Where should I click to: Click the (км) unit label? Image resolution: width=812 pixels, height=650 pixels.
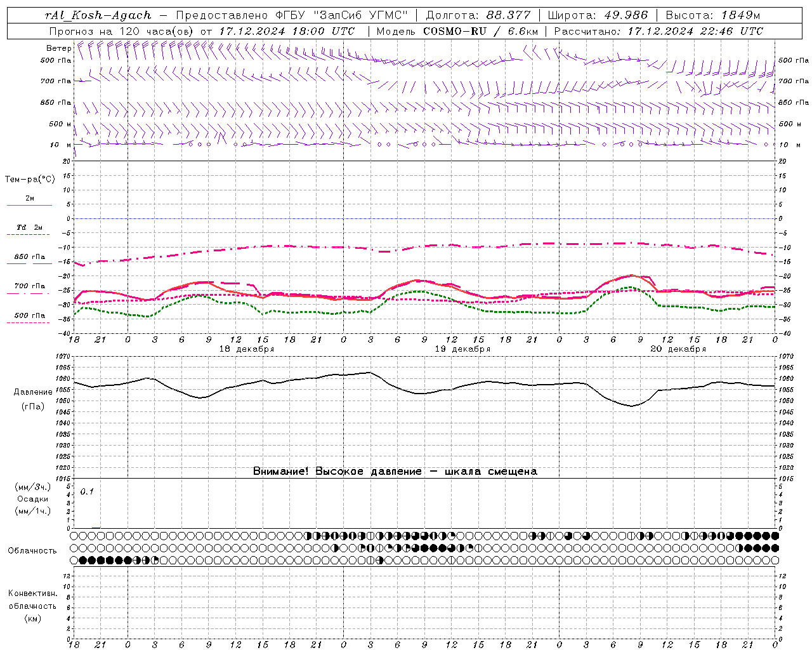pos(32,618)
